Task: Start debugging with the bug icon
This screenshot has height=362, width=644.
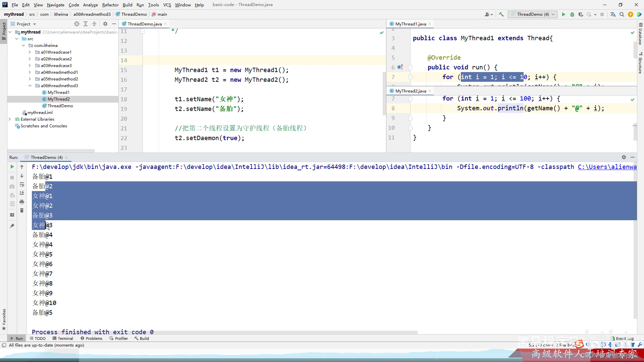Action: (572, 14)
